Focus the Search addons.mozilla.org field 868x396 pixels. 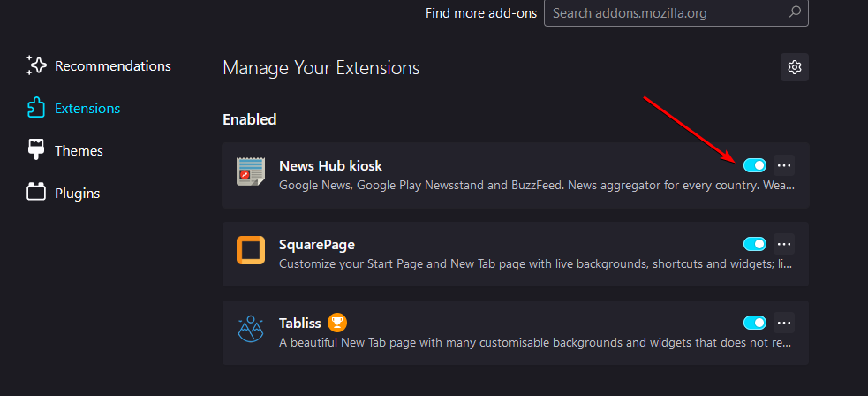pos(676,12)
